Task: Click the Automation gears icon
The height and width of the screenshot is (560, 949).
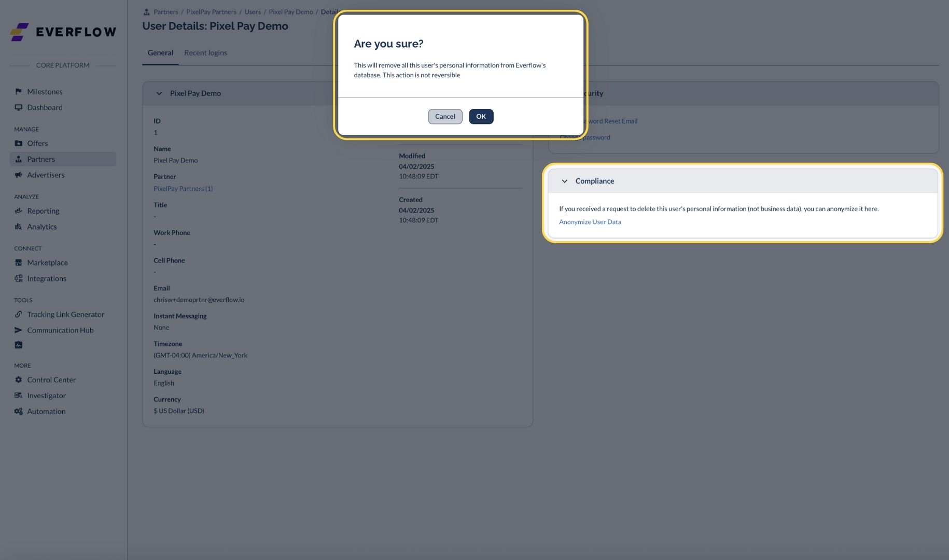Action: (x=18, y=412)
